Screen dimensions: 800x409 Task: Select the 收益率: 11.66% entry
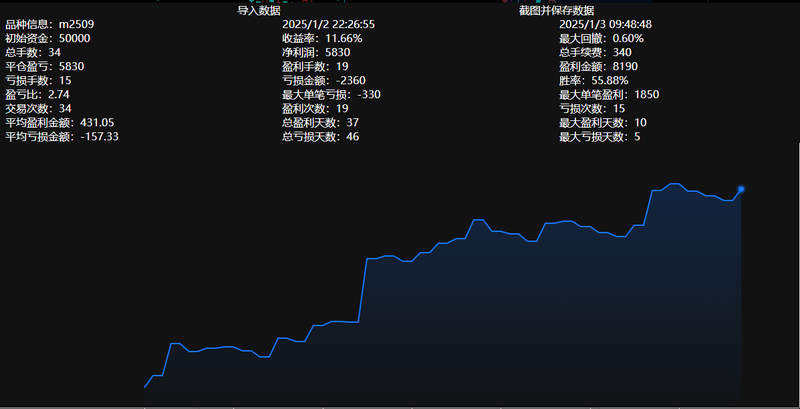[322, 38]
